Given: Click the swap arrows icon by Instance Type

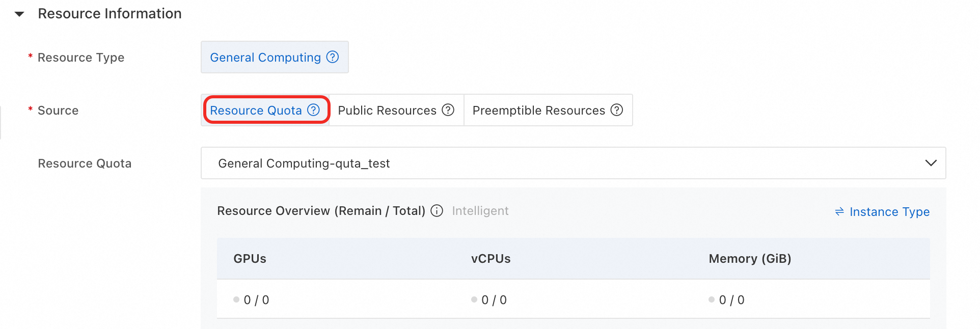Looking at the screenshot, I should [x=839, y=211].
